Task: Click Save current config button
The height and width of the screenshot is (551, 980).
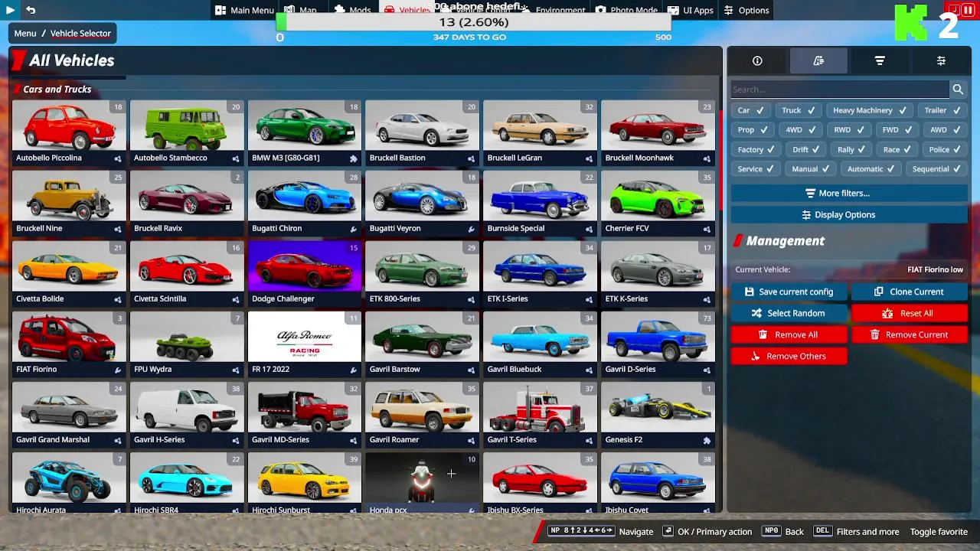Action: click(789, 292)
